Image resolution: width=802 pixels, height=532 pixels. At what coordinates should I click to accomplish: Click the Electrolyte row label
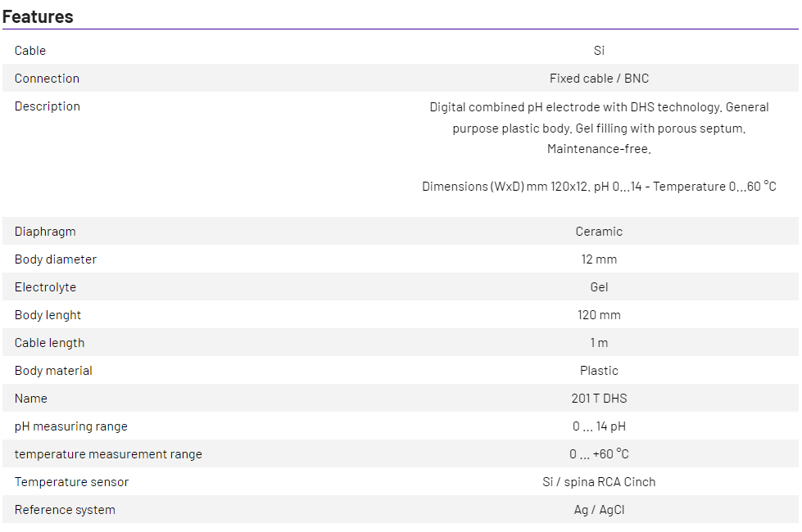coord(45,287)
